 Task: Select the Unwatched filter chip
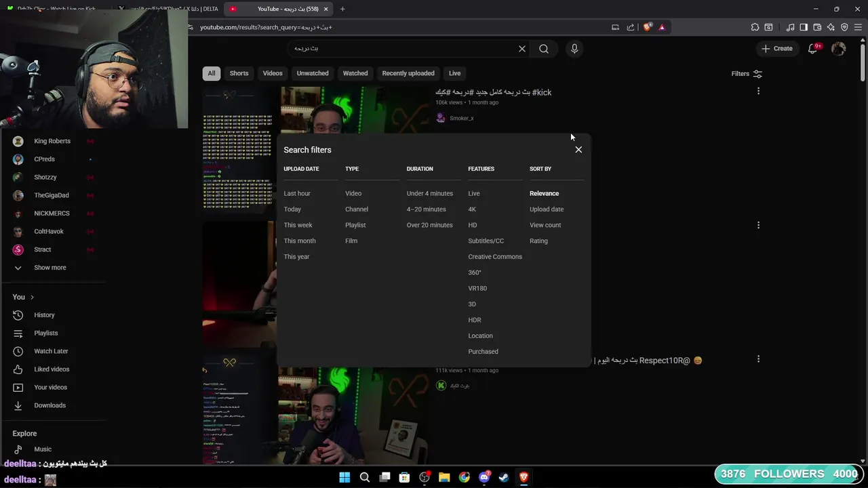tap(313, 73)
